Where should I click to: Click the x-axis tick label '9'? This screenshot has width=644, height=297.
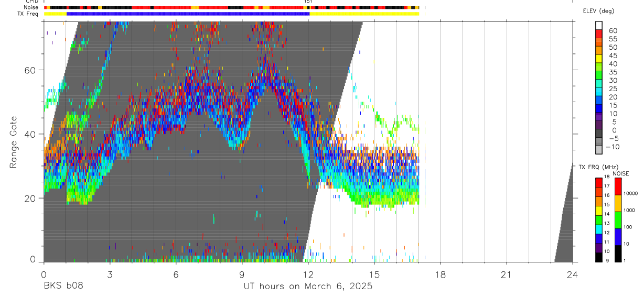coord(242,274)
